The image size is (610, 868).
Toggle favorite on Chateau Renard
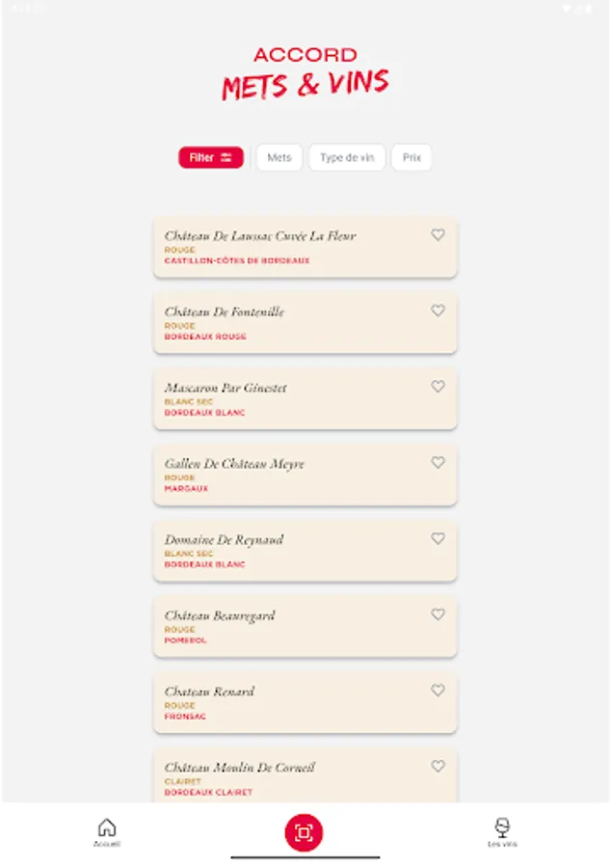[438, 691]
